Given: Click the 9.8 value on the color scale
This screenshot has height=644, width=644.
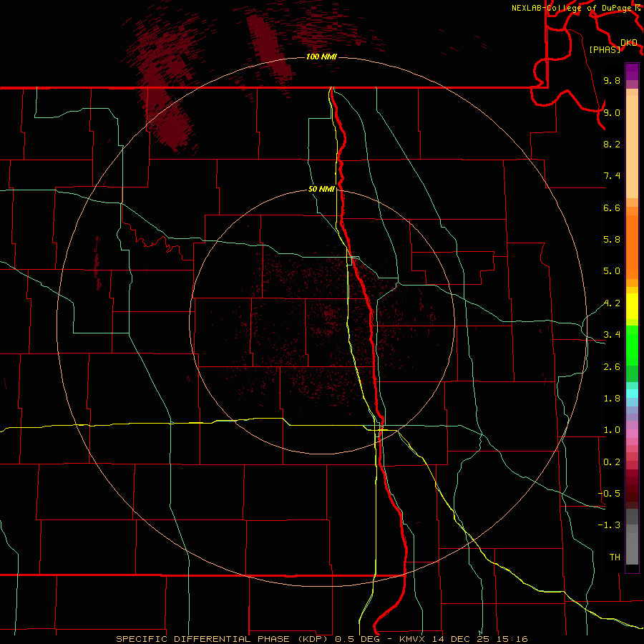Looking at the screenshot, I should pyautogui.click(x=612, y=80).
